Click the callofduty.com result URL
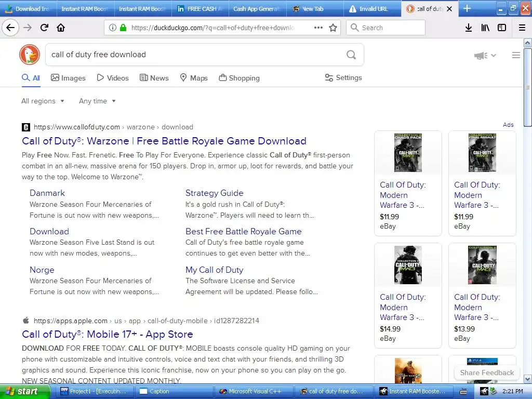Screen dimensions: 532x399 coord(113,127)
